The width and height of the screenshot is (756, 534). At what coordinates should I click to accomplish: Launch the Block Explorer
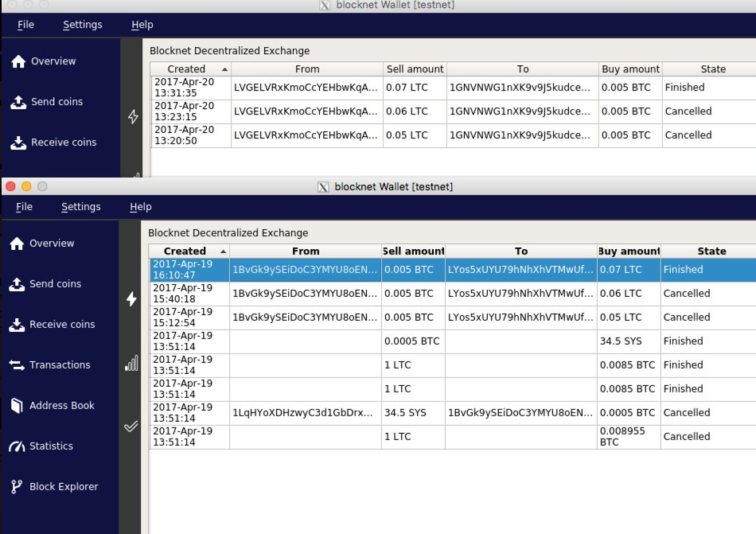click(54, 486)
